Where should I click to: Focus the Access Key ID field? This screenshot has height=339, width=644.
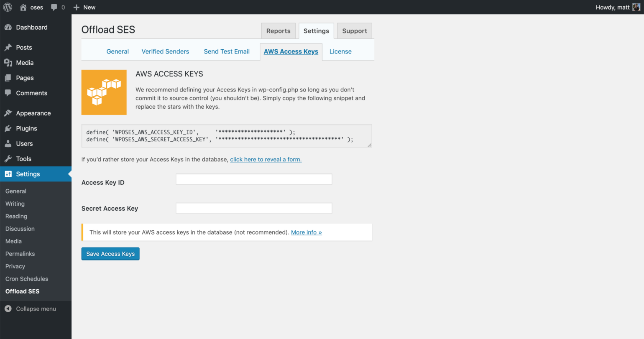pos(254,179)
